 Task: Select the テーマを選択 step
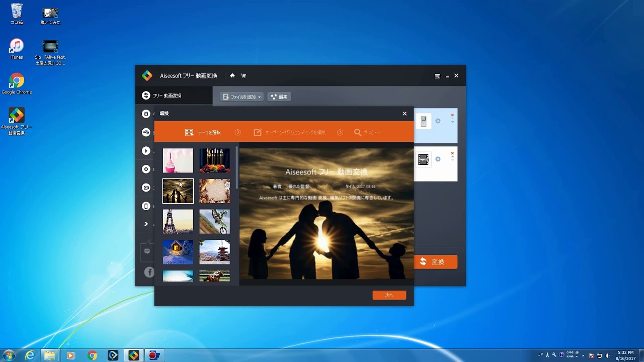pyautogui.click(x=203, y=132)
